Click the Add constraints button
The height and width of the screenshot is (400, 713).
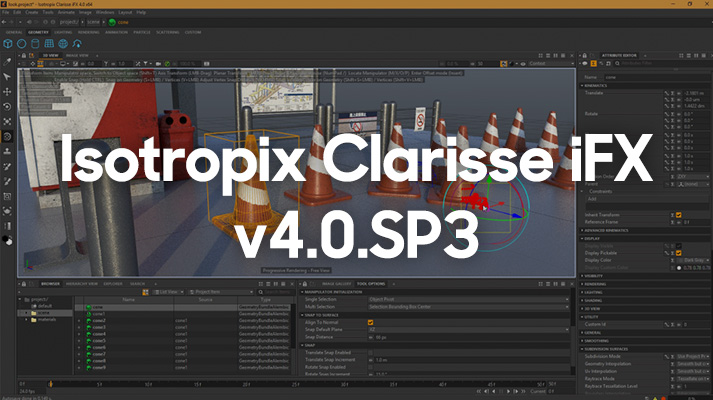(x=647, y=199)
